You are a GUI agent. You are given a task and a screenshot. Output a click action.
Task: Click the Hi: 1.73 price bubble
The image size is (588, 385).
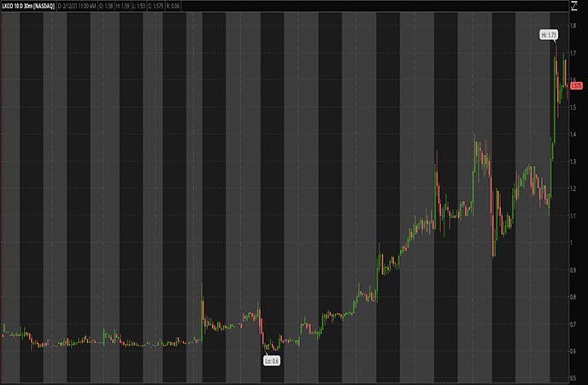click(x=549, y=35)
